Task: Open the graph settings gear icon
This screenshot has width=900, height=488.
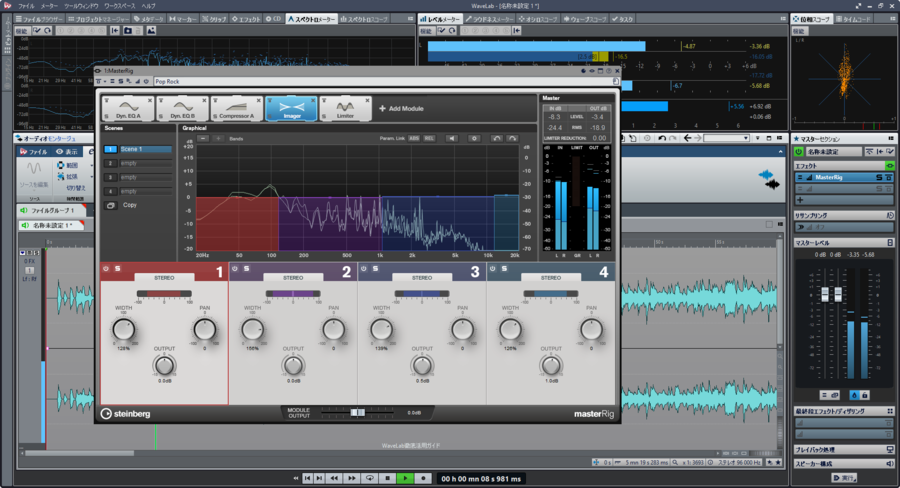Action: (474, 138)
